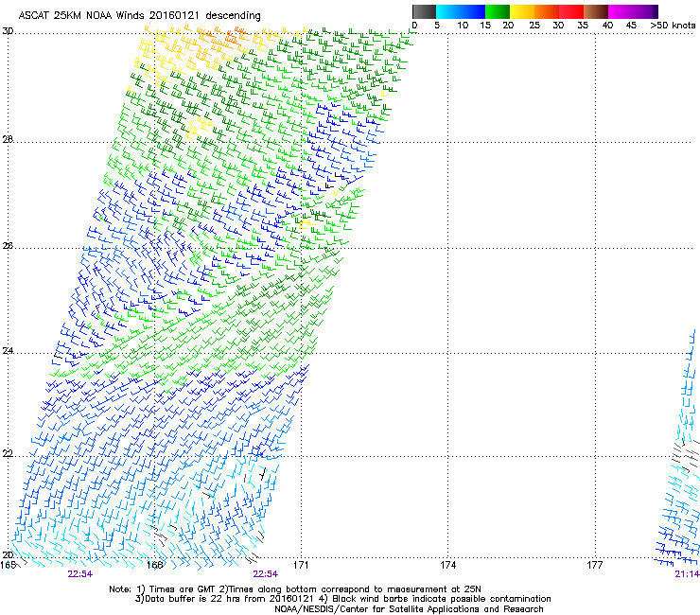Click the '15' label under the color bar

click(485, 26)
